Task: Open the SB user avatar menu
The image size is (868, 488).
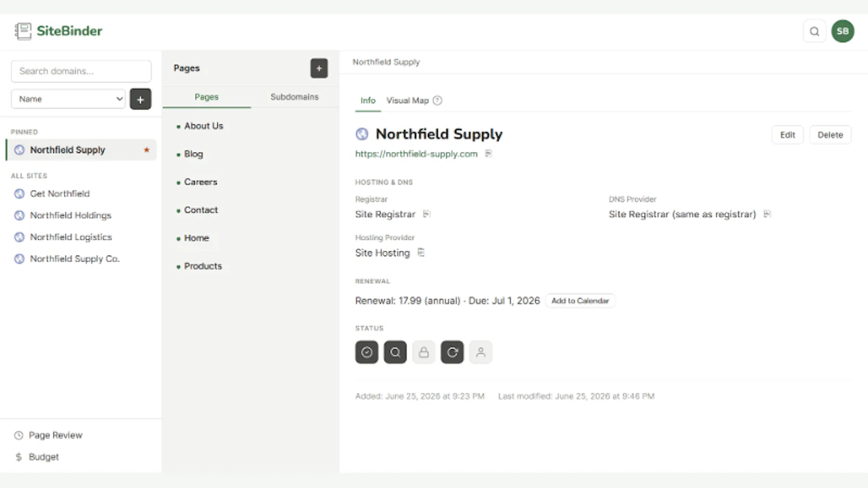Action: tap(843, 31)
